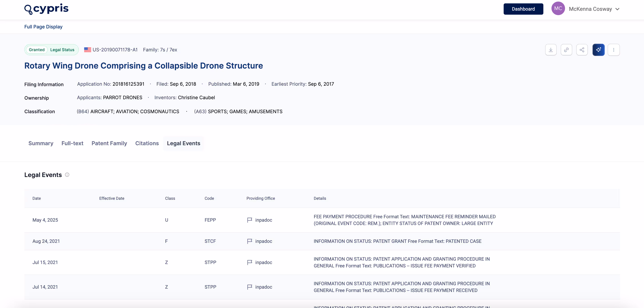Screen dimensions: 644x308
Task: Click the ISSUE FEE PAYMENT RECEIVED details
Action: 402,287
